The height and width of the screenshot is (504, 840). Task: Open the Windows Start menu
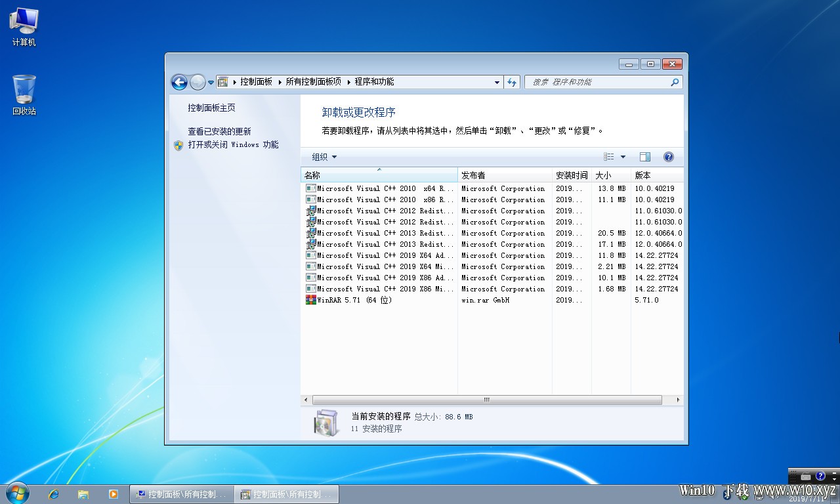point(16,493)
